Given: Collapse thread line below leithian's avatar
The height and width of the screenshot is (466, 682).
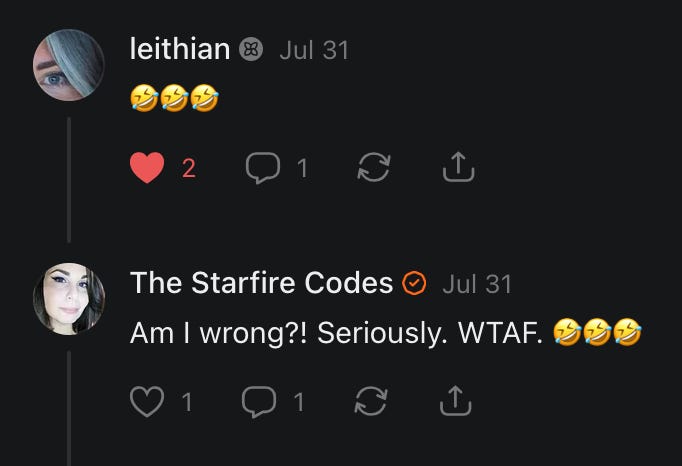Looking at the screenshot, I should click(x=69, y=180).
